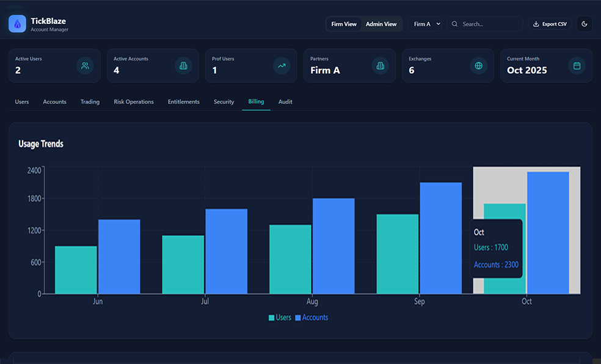Toggle Accounts series in chart legend

pyautogui.click(x=311, y=318)
